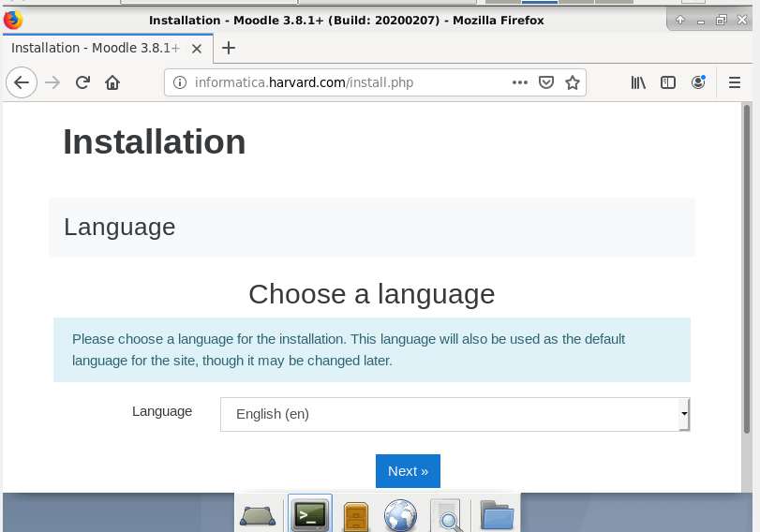Click the page vertical scrollbar
760x532 pixels.
click(x=747, y=281)
